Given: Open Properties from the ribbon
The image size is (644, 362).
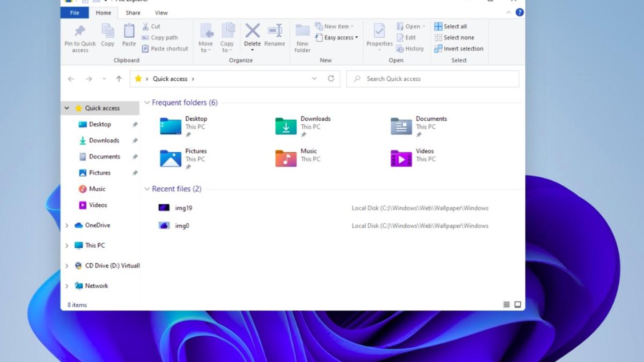Looking at the screenshot, I should (379, 36).
